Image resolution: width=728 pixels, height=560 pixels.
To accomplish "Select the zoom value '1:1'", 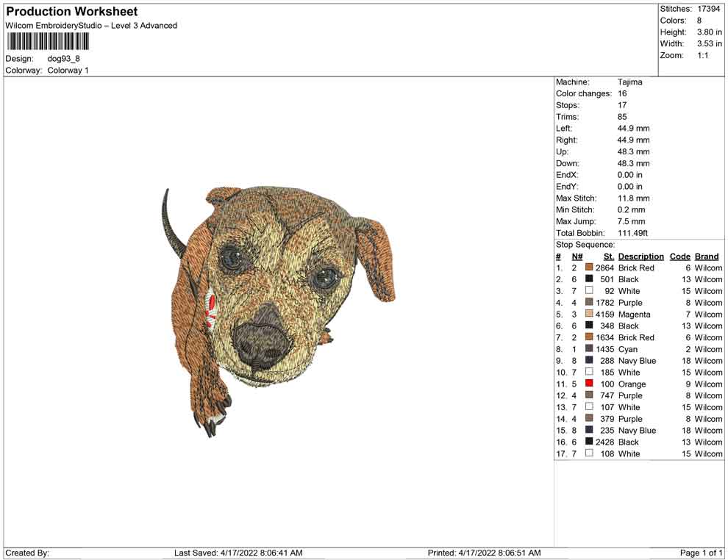I will pos(702,55).
